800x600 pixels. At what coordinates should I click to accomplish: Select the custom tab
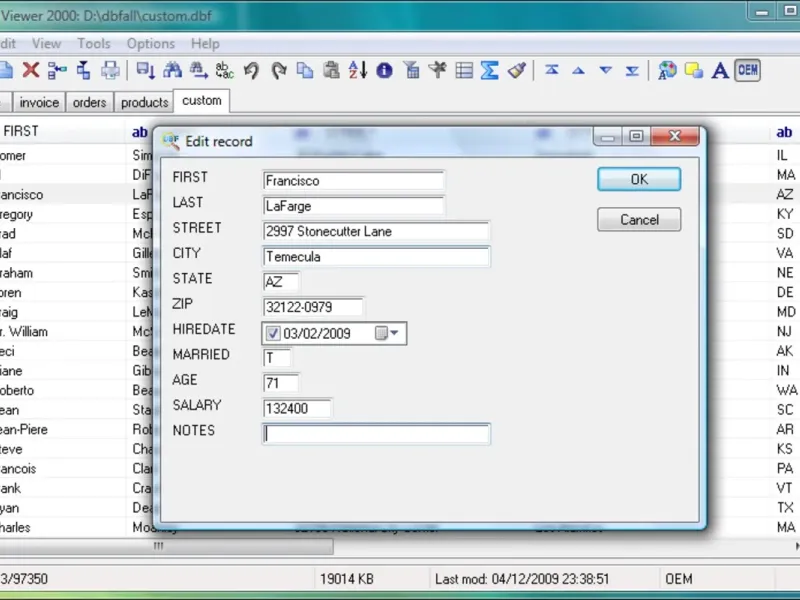coord(202,101)
